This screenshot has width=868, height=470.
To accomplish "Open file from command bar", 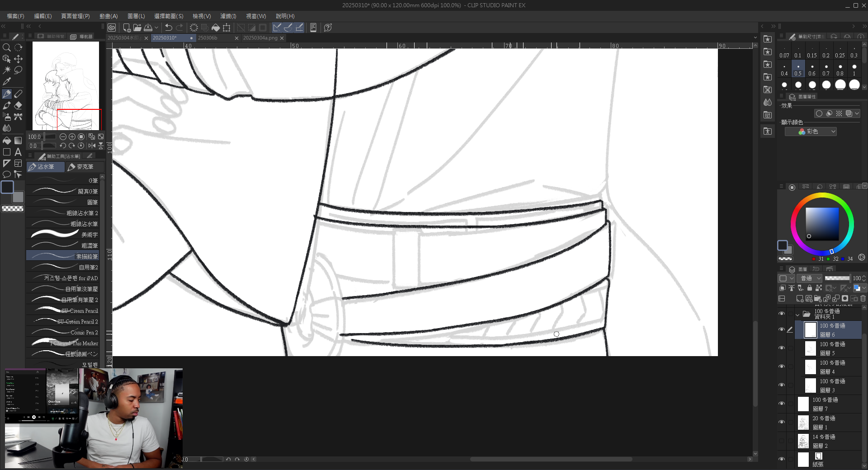I will click(x=137, y=28).
